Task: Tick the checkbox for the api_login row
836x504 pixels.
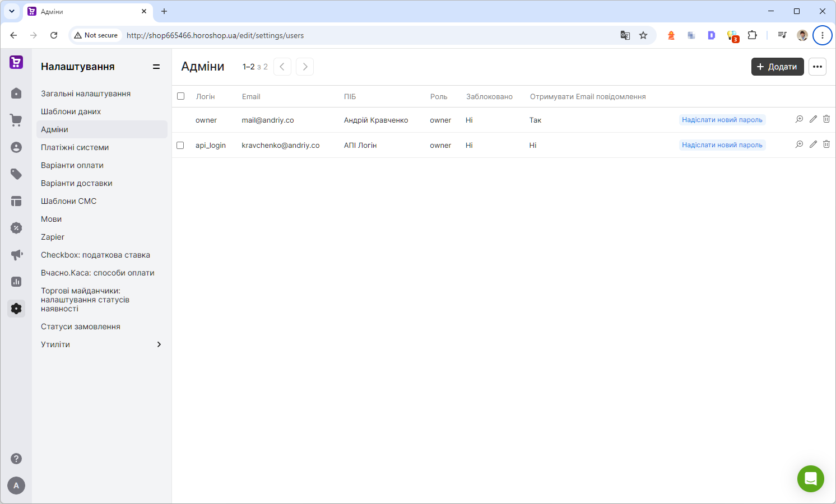Action: (180, 145)
